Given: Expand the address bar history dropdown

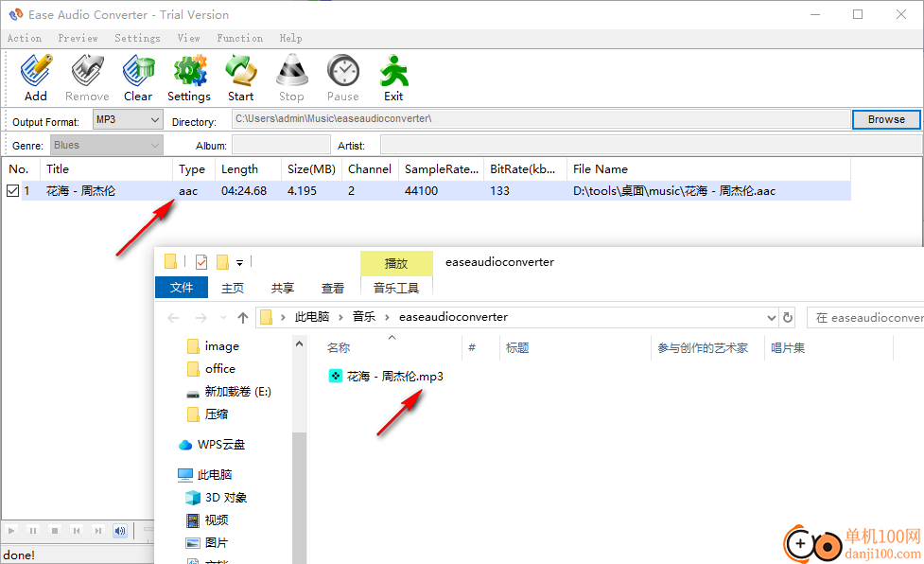Looking at the screenshot, I should coord(772,318).
